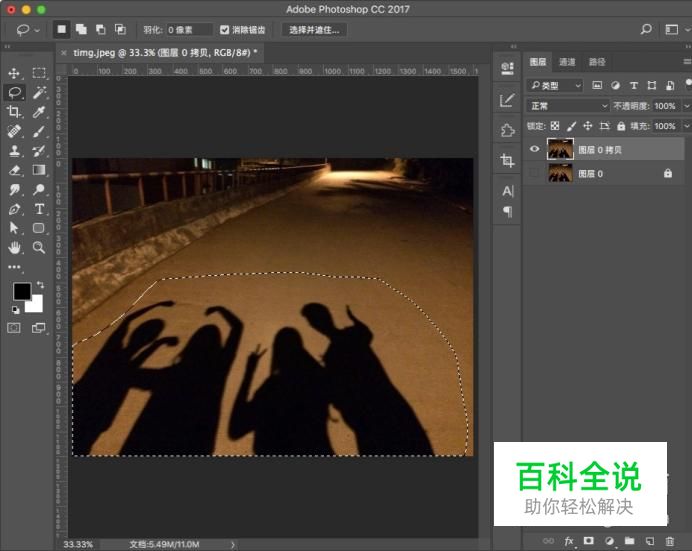Select the Lasso tool in toolbox
The height and width of the screenshot is (551, 692).
click(x=14, y=92)
